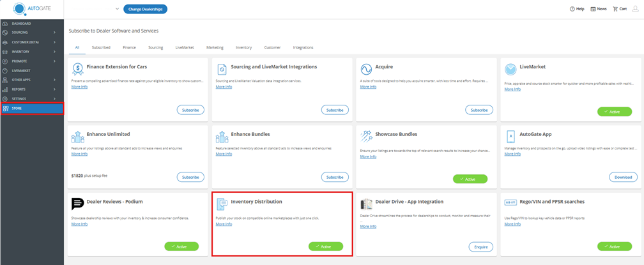Open More Info link for Inventory Distribution
The image size is (644, 265).
224,224
